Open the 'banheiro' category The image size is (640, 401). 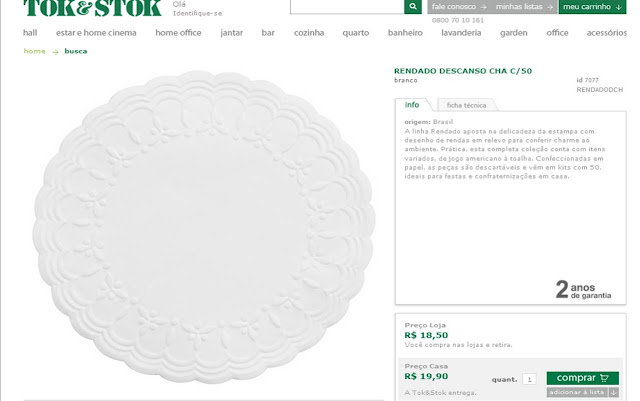click(405, 33)
